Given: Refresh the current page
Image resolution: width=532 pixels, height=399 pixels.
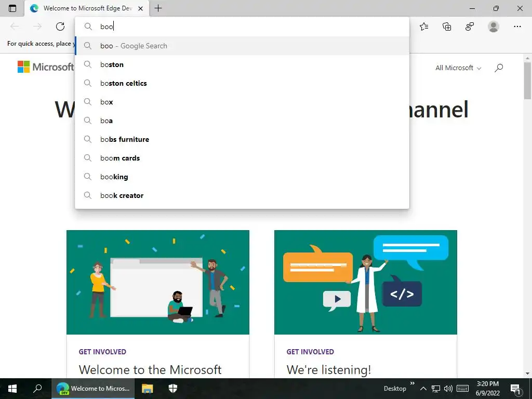Looking at the screenshot, I should [x=60, y=26].
